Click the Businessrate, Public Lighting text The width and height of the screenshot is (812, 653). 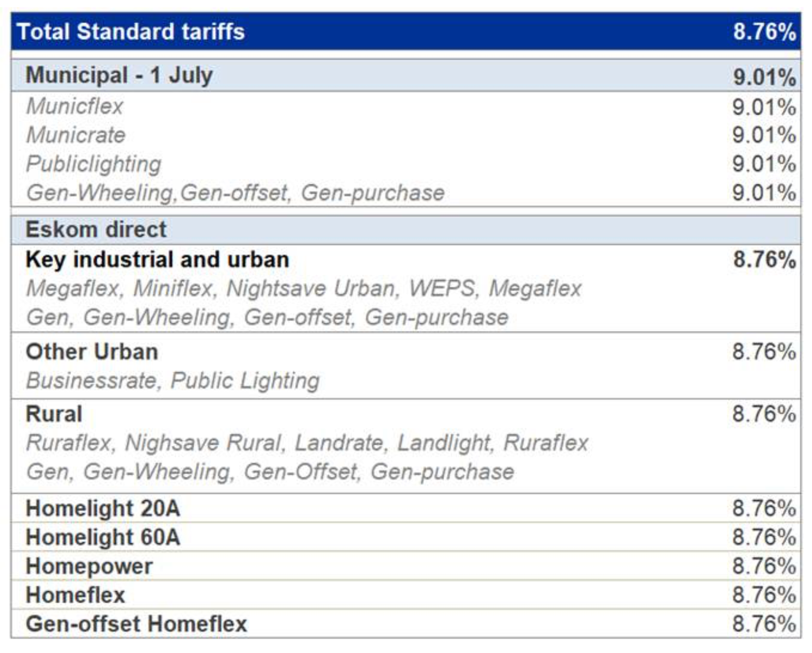173,381
